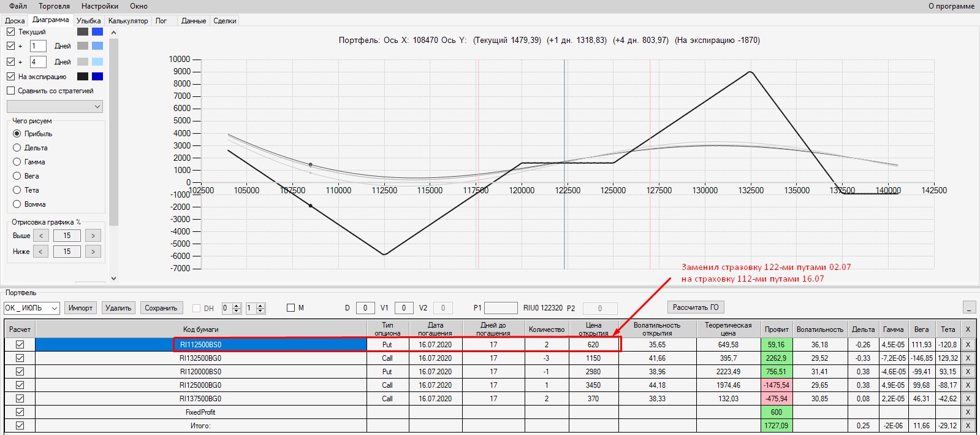
Task: Select the Гамма radio button
Action: tap(17, 162)
